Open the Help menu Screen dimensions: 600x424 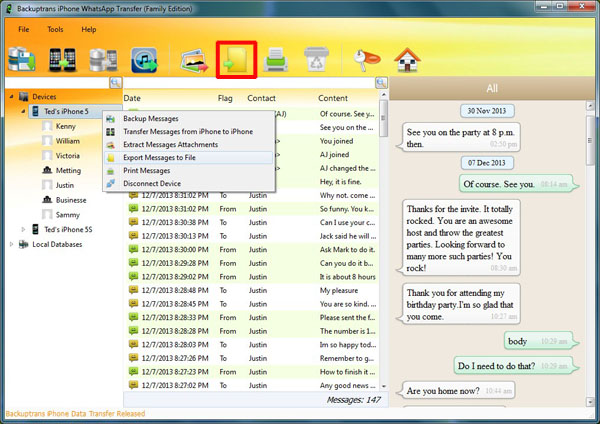click(x=89, y=29)
